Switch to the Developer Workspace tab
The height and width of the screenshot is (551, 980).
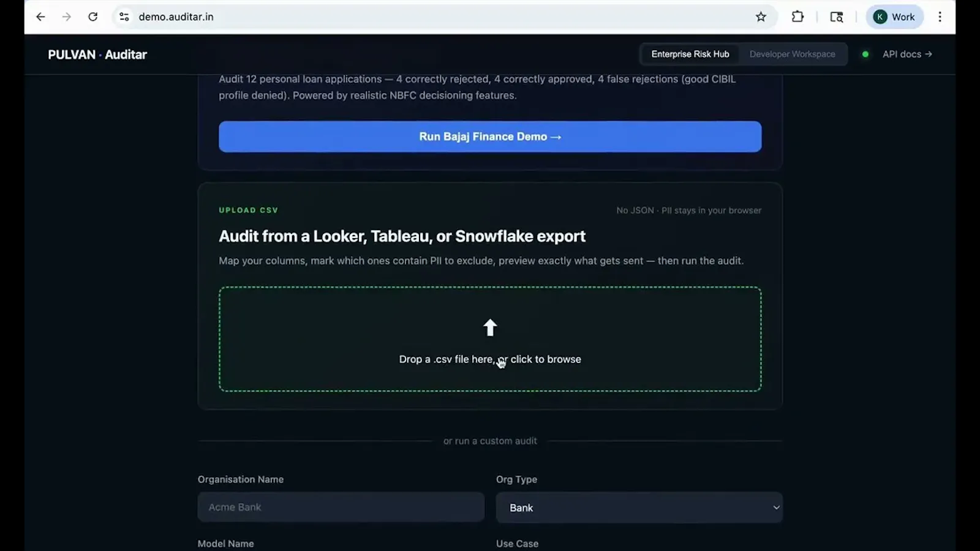pyautogui.click(x=792, y=54)
